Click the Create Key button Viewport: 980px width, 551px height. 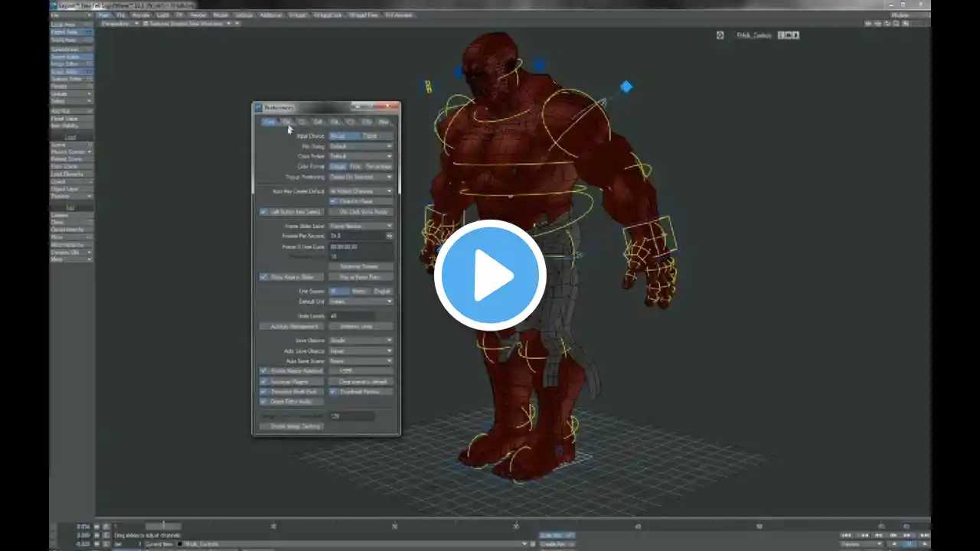[x=557, y=544]
